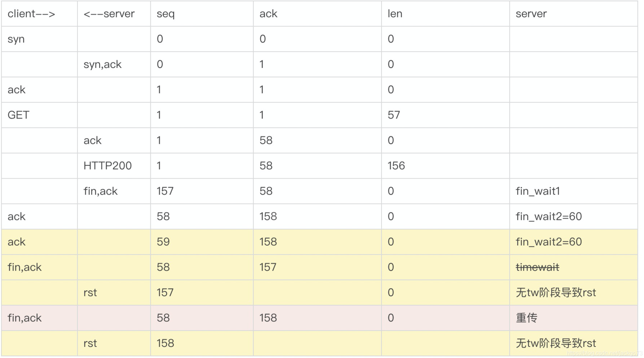
Task: Select the last row 'rst' cell
Action: click(90, 343)
